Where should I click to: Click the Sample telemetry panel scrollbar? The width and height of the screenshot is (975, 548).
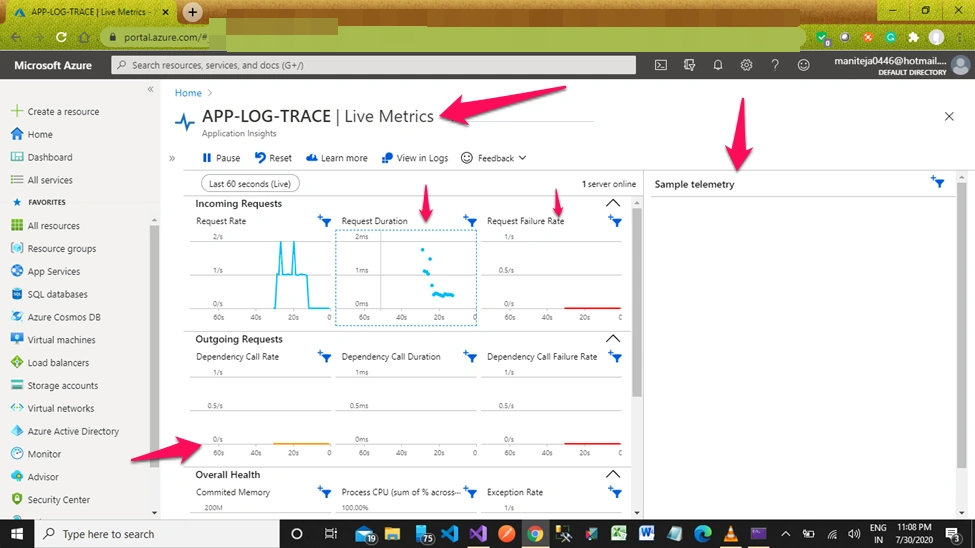(x=961, y=323)
